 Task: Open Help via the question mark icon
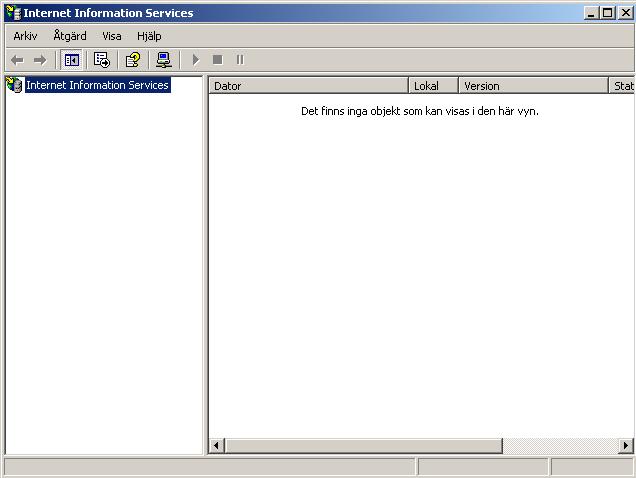(133, 60)
